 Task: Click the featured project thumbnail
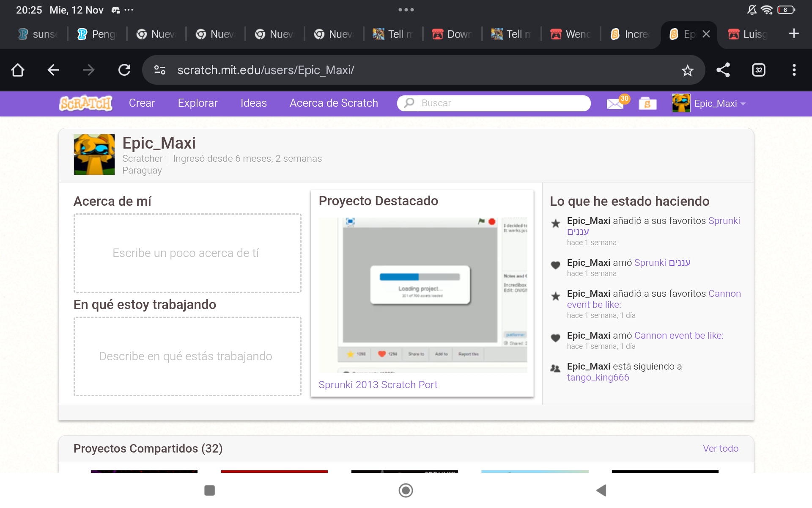pyautogui.click(x=422, y=295)
